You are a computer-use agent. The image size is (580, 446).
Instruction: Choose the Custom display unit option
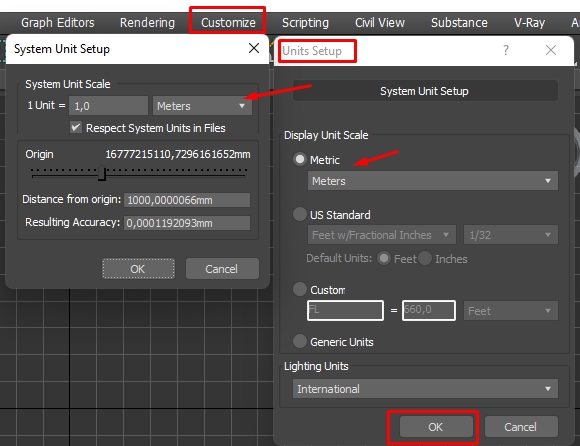pos(300,289)
